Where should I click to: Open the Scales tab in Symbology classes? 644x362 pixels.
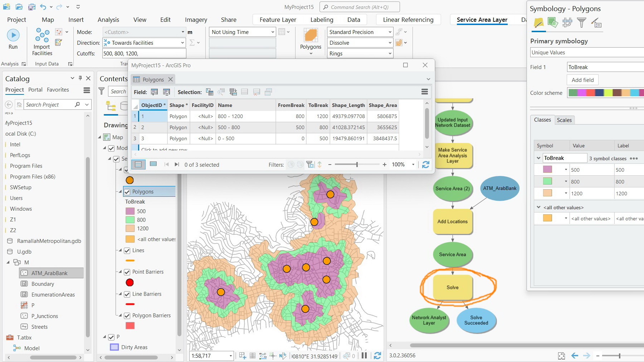[565, 120]
